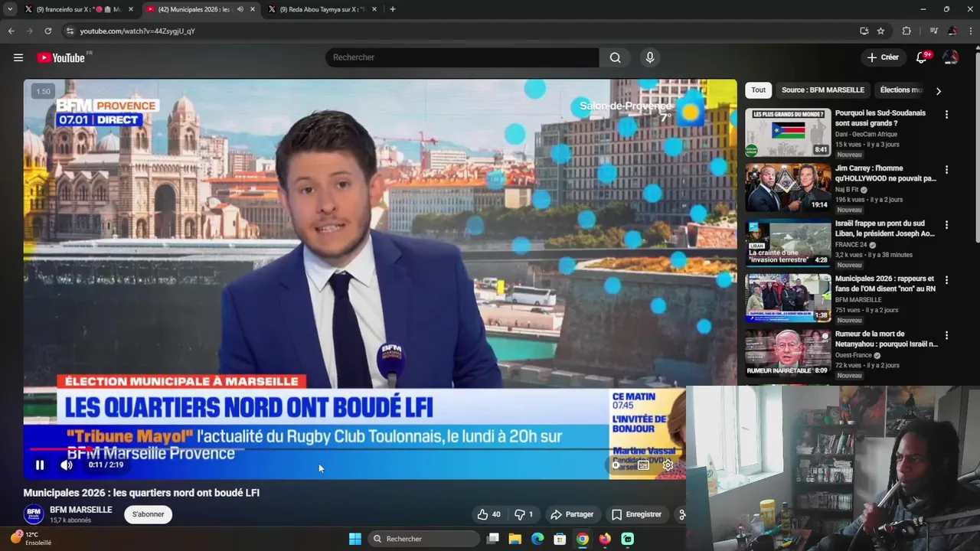The image size is (980, 551).
Task: Open the Rumeur de la mort de Netanyahou title
Action: pos(886,339)
